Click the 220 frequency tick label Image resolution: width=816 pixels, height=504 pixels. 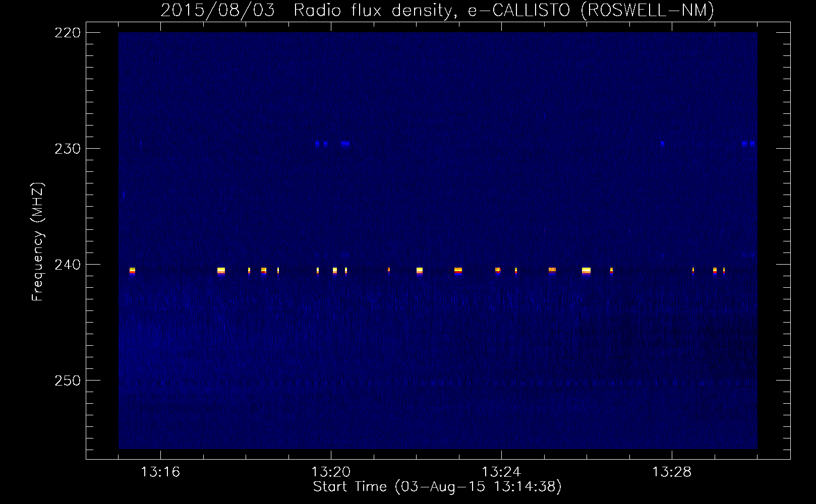(67, 33)
